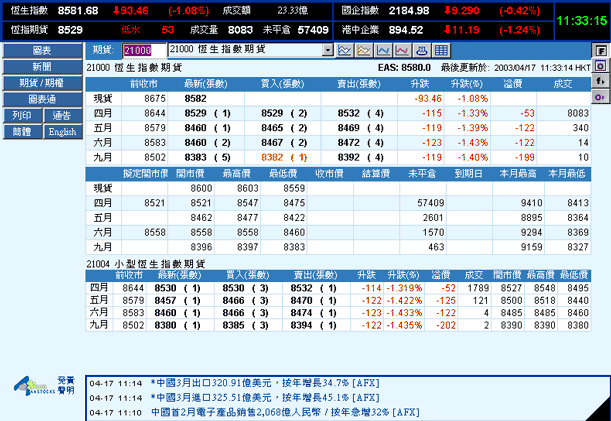Image resolution: width=611 pixels, height=421 pixels.
Task: Click the 恆指期貨 value 8529 in top bar
Action: pos(70,30)
